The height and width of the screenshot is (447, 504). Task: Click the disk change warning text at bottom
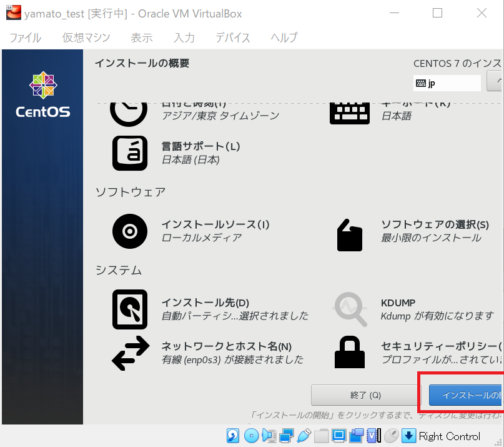(376, 415)
